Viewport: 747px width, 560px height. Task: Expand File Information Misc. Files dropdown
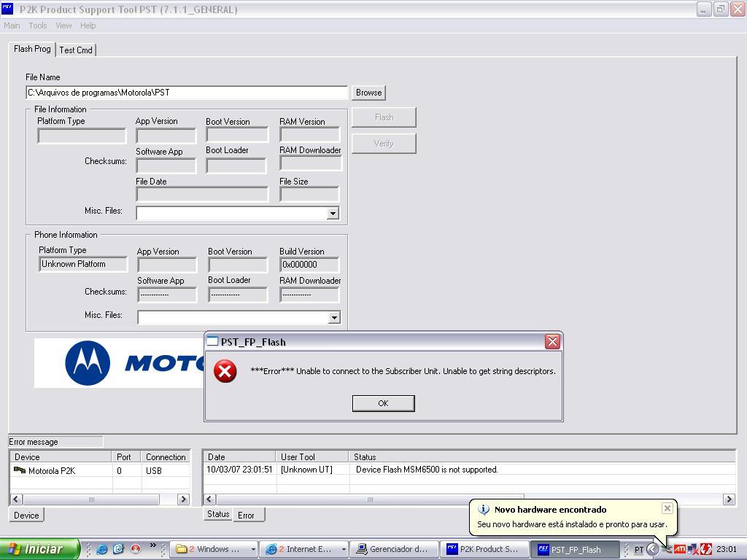coord(333,213)
